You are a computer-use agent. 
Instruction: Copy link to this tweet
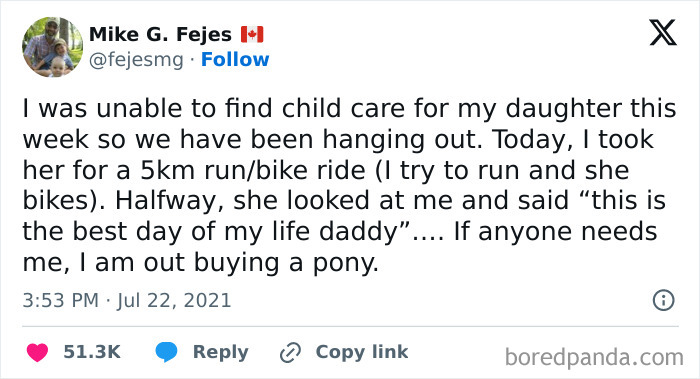click(x=362, y=352)
